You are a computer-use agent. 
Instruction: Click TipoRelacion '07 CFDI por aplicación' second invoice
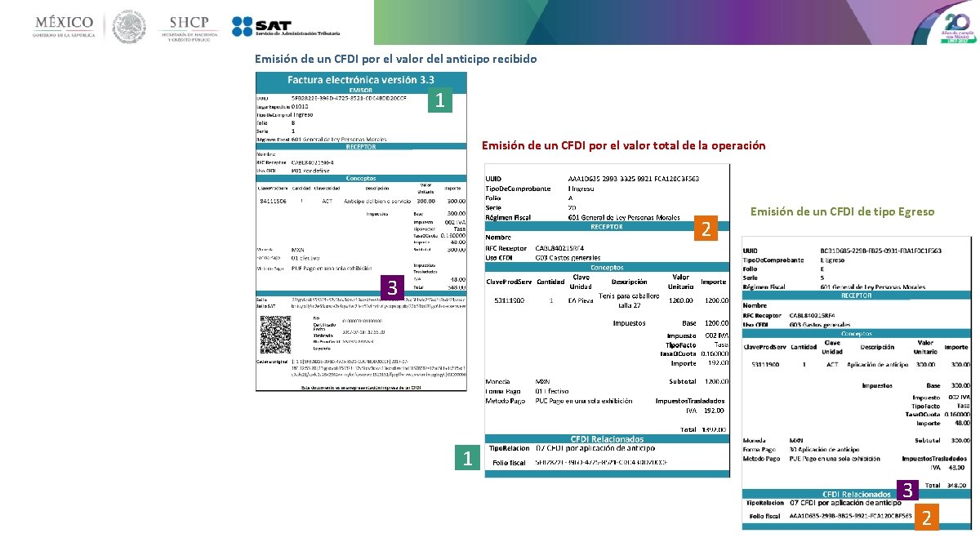(595, 448)
